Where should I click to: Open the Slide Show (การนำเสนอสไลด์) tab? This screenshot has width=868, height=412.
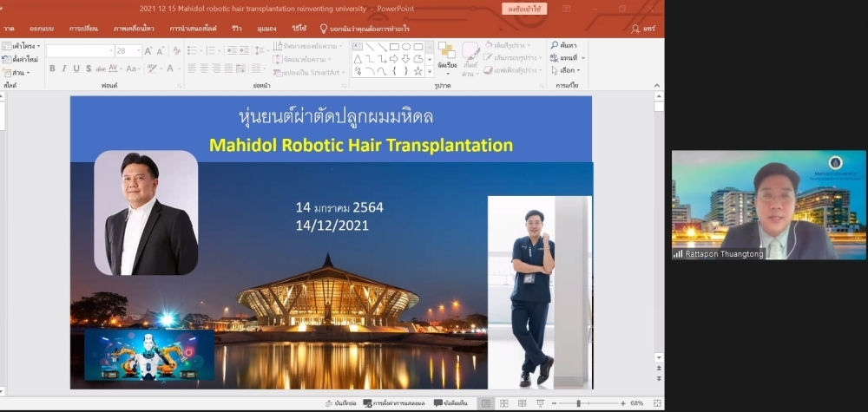(192, 29)
